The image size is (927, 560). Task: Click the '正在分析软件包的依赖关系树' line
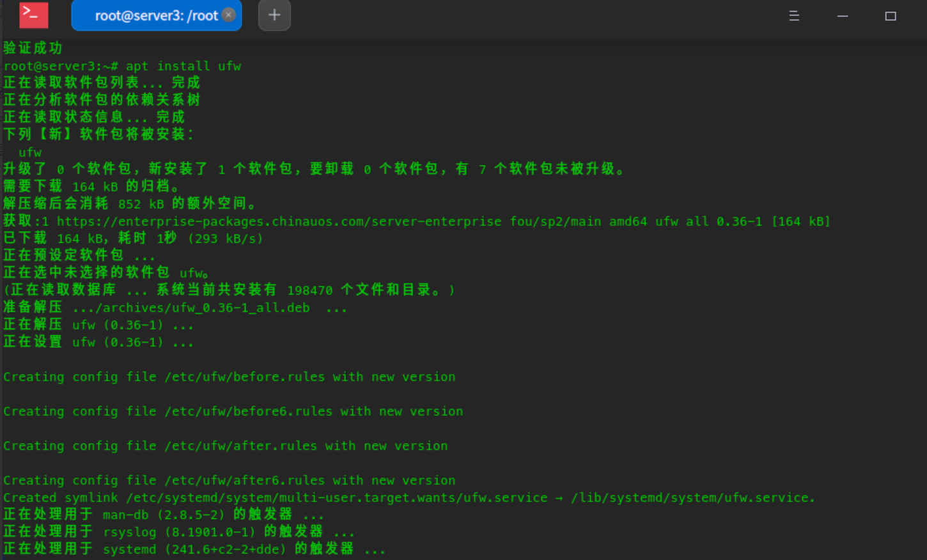click(x=102, y=100)
